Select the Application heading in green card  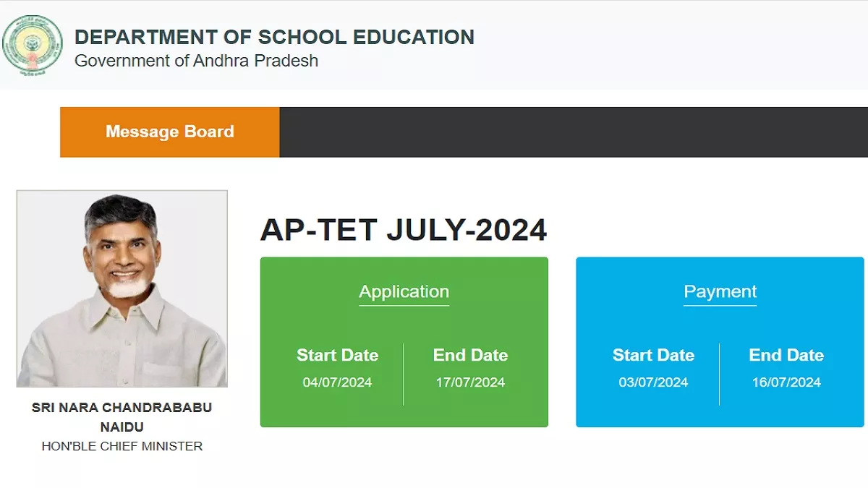click(404, 292)
